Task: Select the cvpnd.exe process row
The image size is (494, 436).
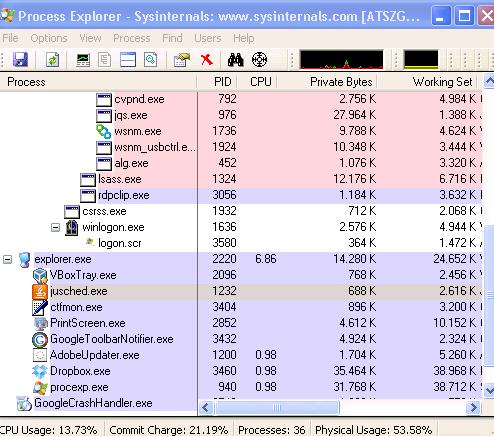Action: [x=241, y=99]
